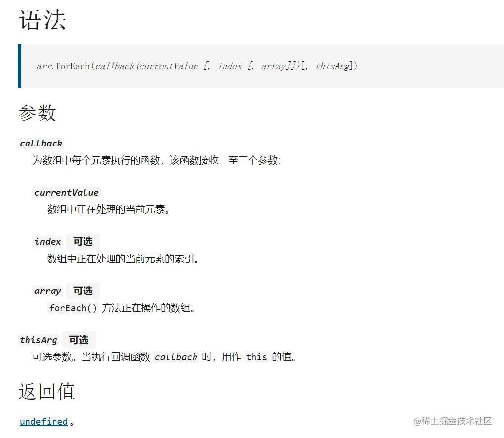
Task: Select the currentValue parameter term
Action: (66, 193)
